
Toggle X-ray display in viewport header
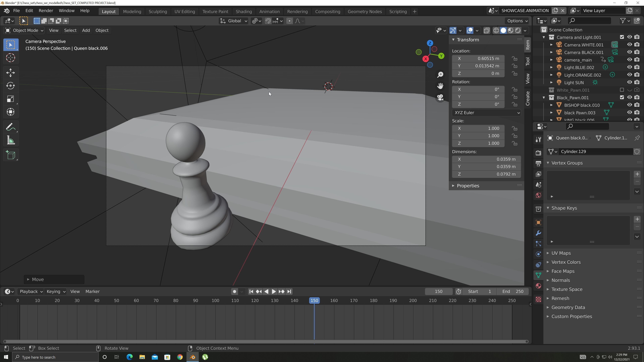pyautogui.click(x=487, y=31)
